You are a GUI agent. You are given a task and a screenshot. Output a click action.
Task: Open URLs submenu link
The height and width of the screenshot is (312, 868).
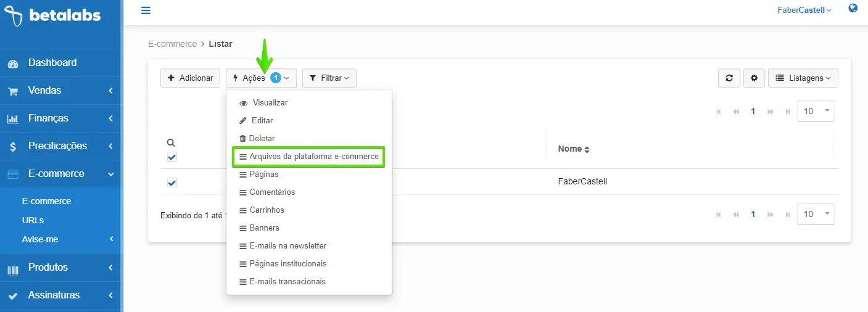[33, 220]
